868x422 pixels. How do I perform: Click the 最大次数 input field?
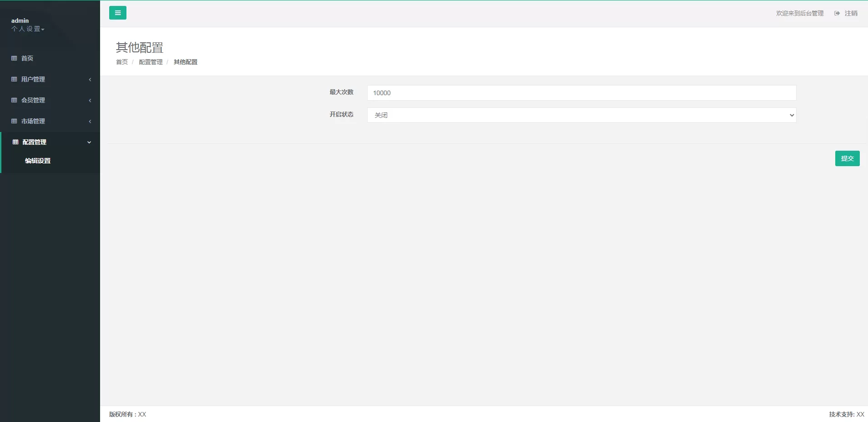coord(581,93)
